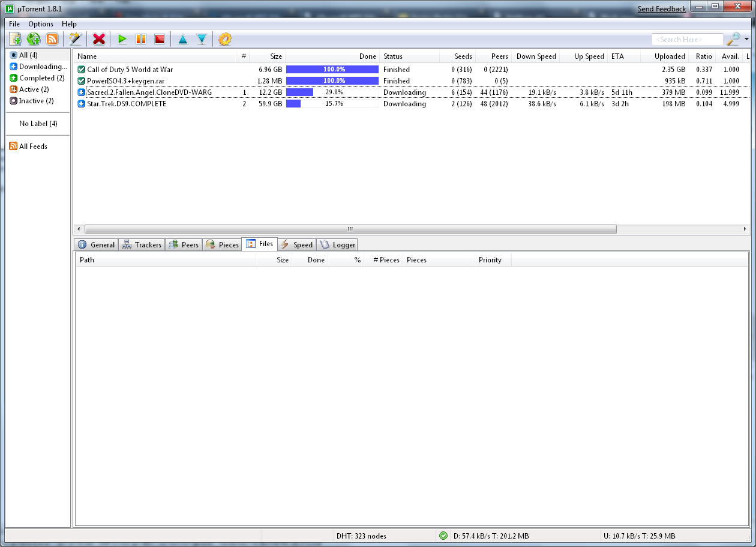The image size is (756, 547).
Task: Open the File menu
Action: pyautogui.click(x=14, y=24)
